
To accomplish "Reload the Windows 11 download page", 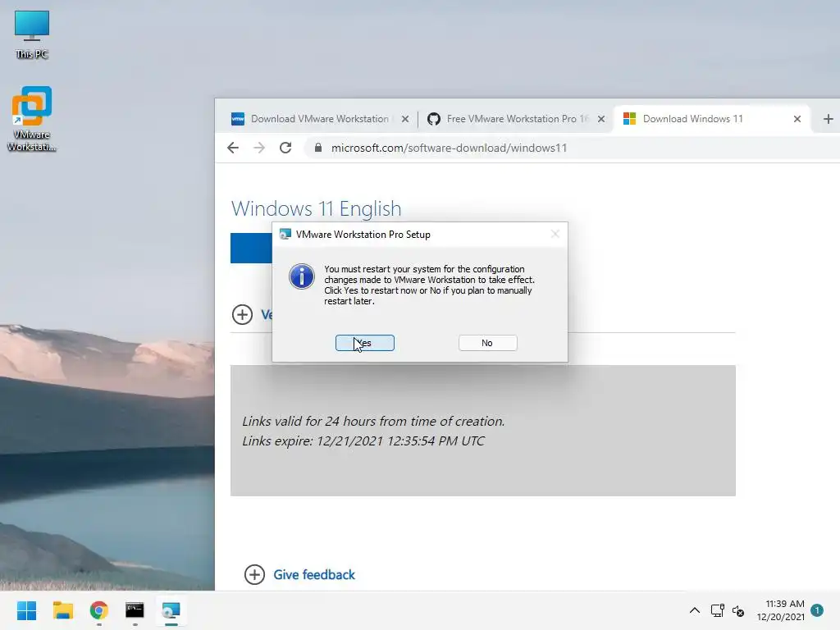I will coord(285,148).
